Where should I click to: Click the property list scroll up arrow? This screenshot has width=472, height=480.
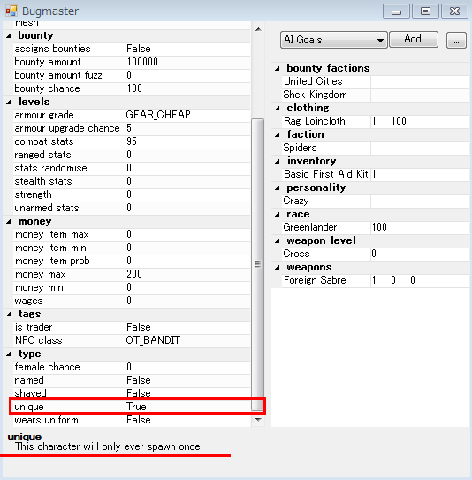(x=258, y=29)
